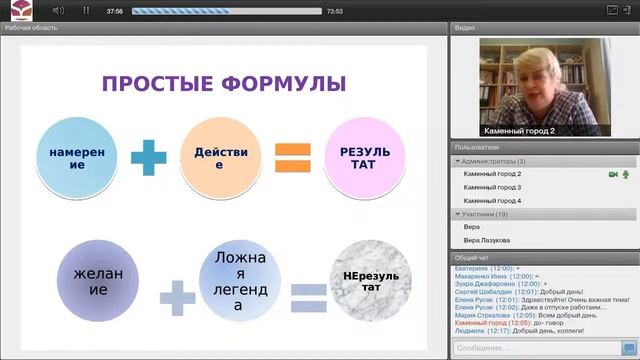Click the Общий чат panel header
Screen dimensions: 640x360
[545, 258]
